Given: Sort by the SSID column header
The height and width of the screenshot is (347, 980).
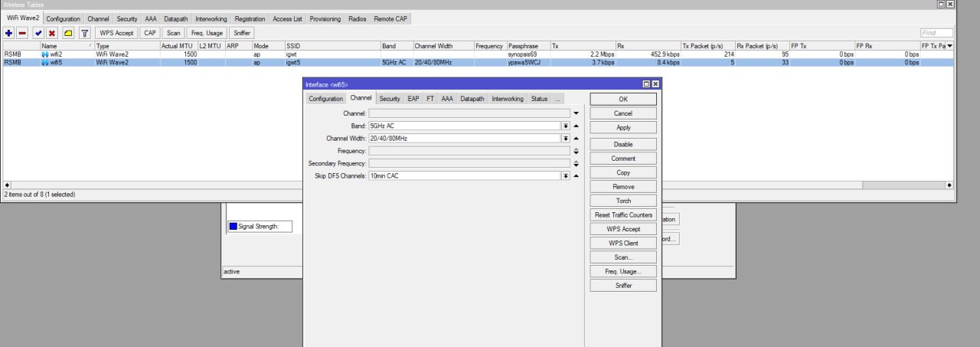Looking at the screenshot, I should [x=332, y=46].
